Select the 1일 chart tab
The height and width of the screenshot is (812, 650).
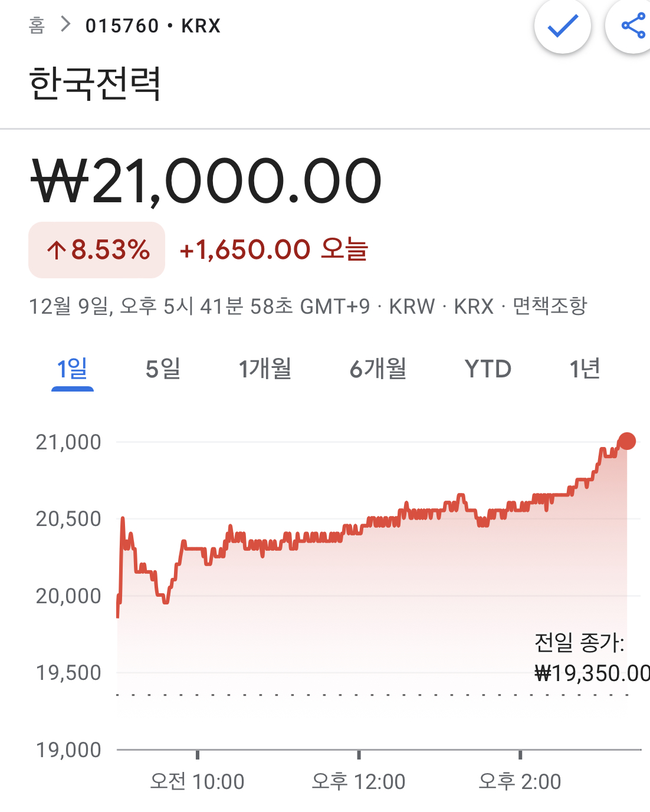click(72, 369)
